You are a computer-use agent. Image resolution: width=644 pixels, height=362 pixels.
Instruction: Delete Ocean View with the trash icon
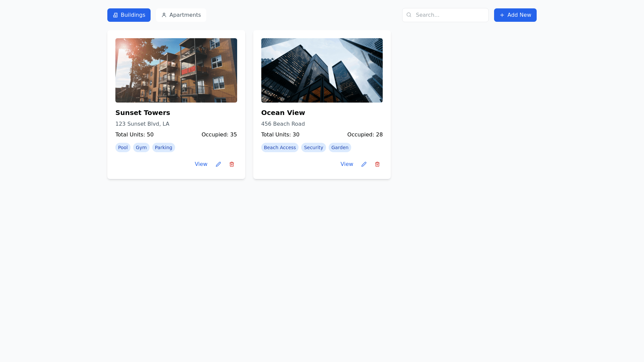[377, 164]
